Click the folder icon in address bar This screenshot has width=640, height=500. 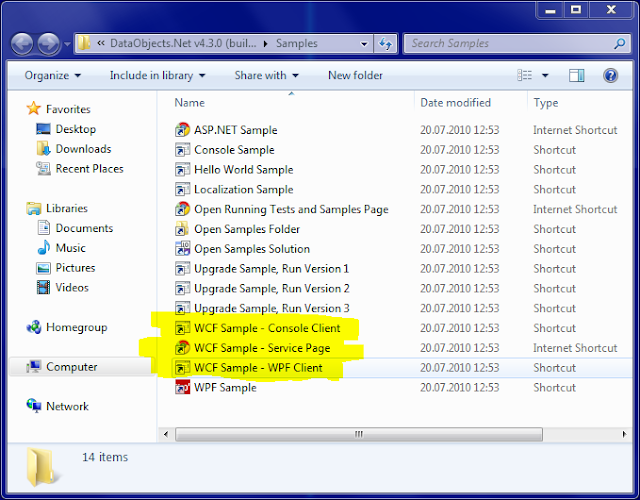pyautogui.click(x=84, y=43)
